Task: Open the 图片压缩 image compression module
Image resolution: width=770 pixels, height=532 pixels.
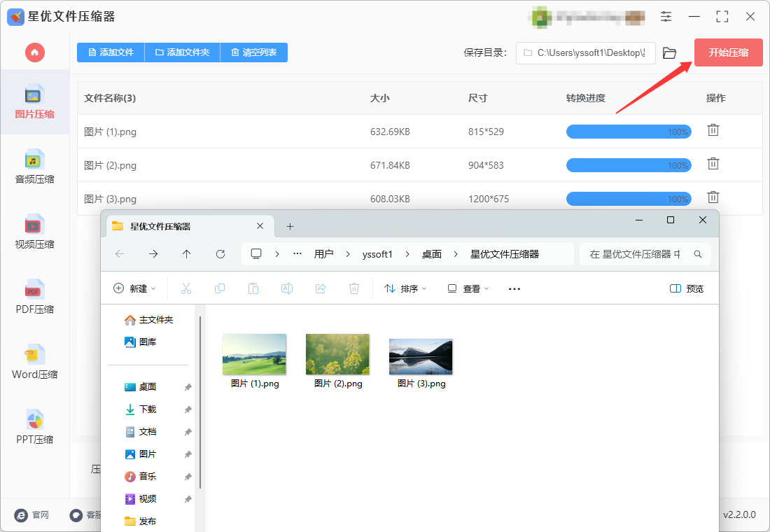Action: [x=34, y=101]
